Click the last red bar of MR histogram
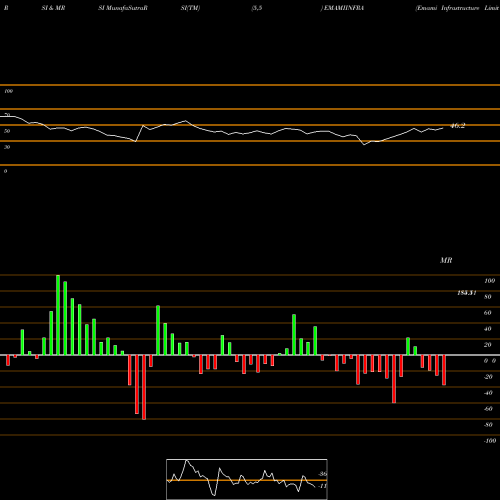The image size is (500, 500). (x=444, y=370)
